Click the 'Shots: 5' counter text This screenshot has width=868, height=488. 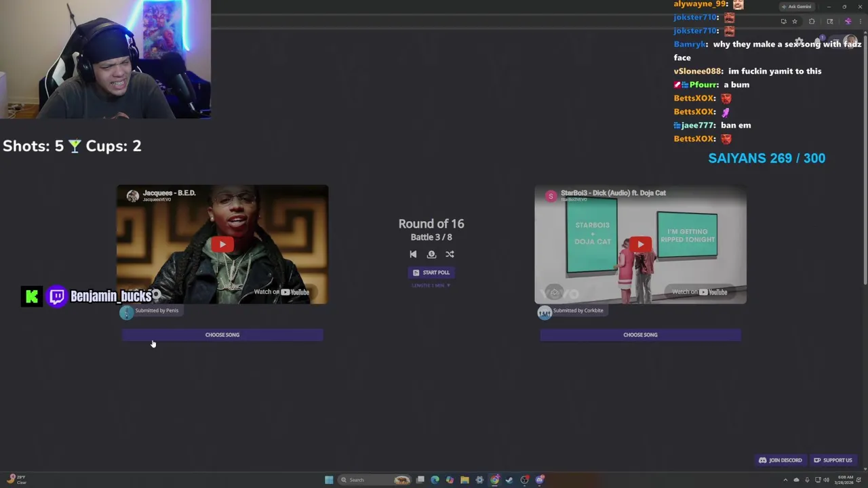click(x=33, y=146)
